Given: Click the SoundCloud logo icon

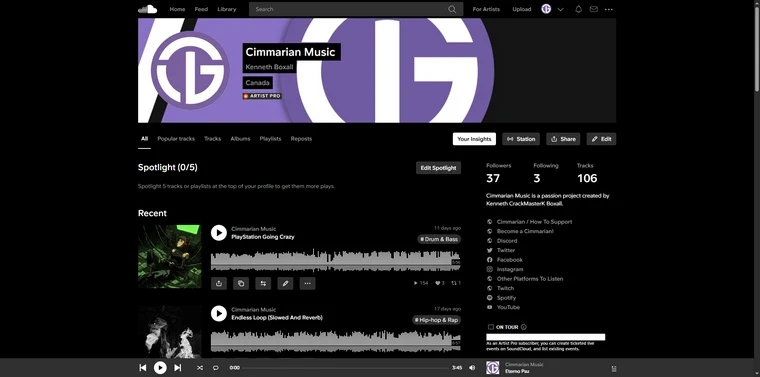Looking at the screenshot, I should [x=147, y=9].
